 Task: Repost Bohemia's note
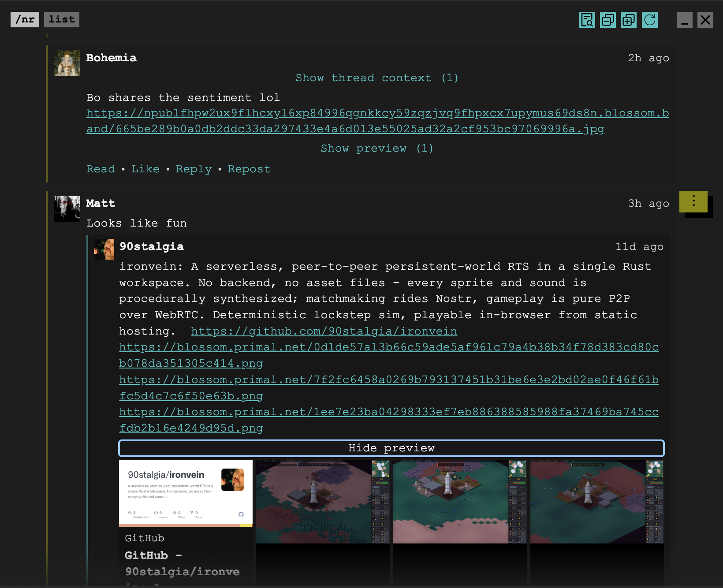249,169
